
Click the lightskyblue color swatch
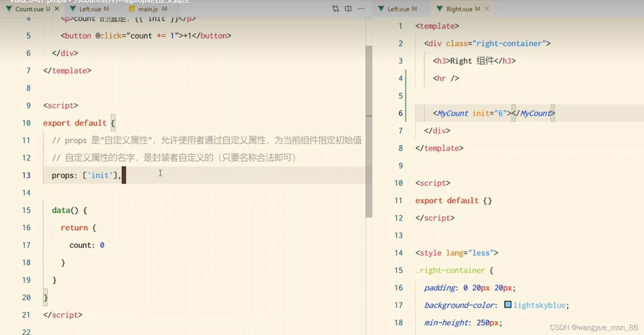tap(508, 305)
